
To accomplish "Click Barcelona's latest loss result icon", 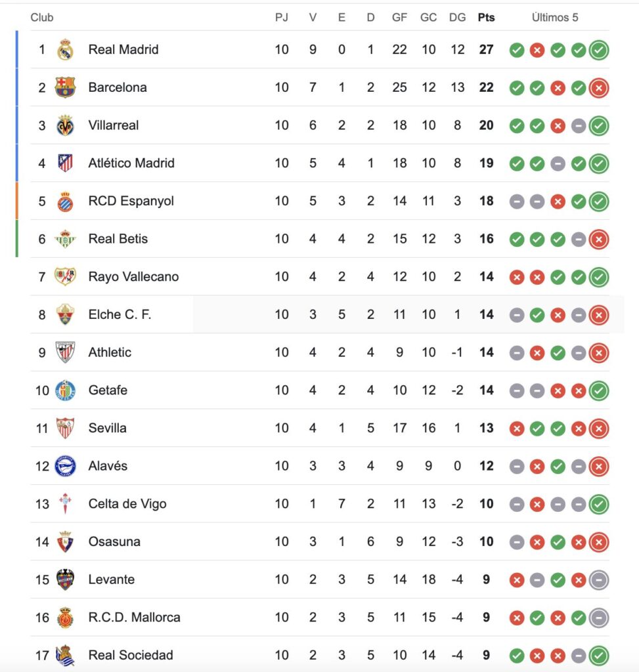I will pos(598,87).
